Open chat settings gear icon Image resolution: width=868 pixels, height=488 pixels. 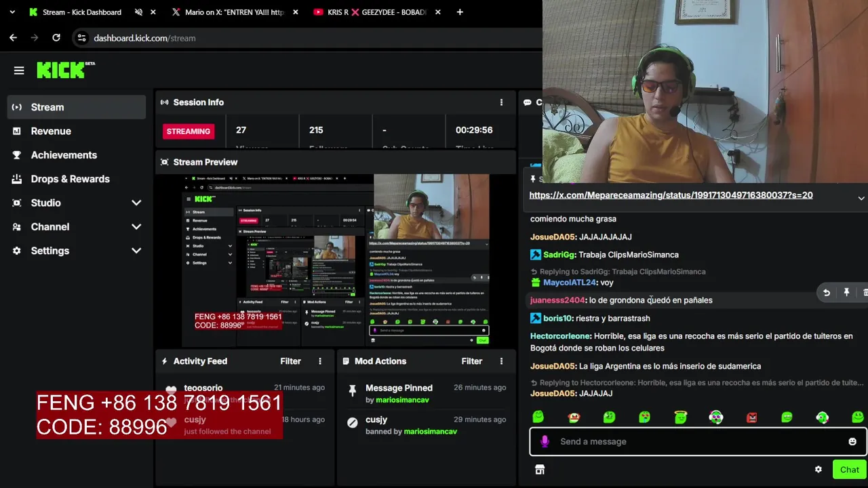click(818, 470)
